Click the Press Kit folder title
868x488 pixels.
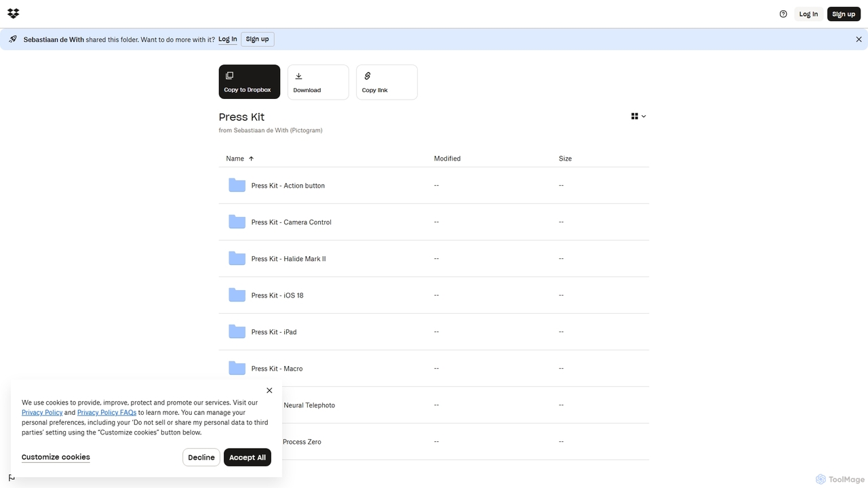point(241,117)
